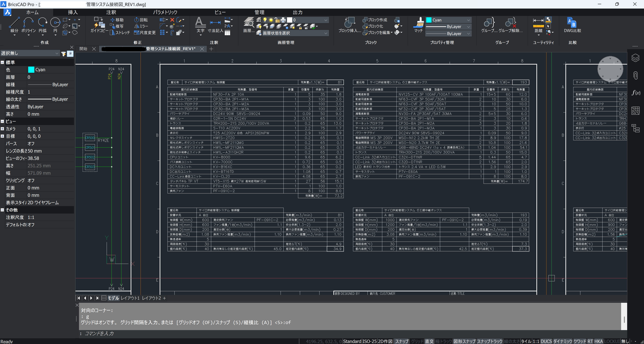
Task: Open the 距離 (Distance) measure tool
Action: (x=538, y=25)
